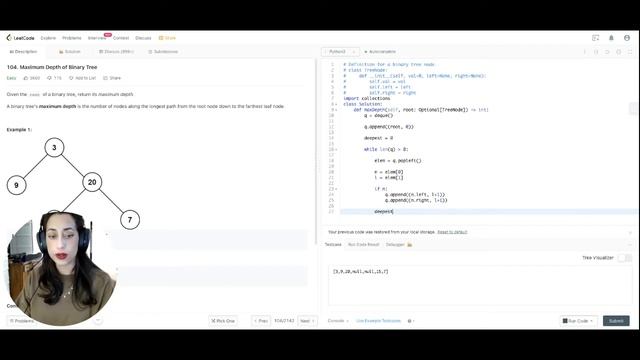This screenshot has height=360, width=640.
Task: Select the Run Code Result tab
Action: tap(364, 244)
